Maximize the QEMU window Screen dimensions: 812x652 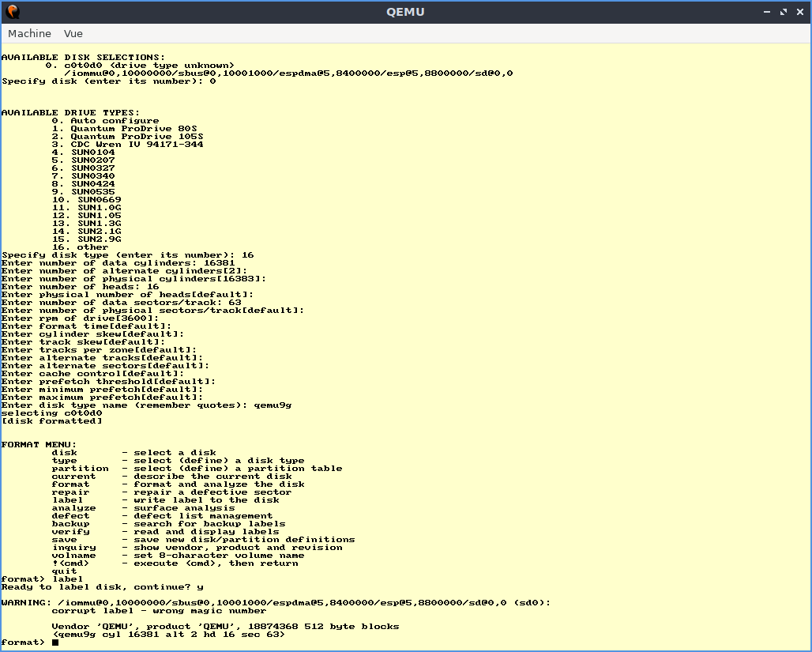pyautogui.click(x=784, y=12)
